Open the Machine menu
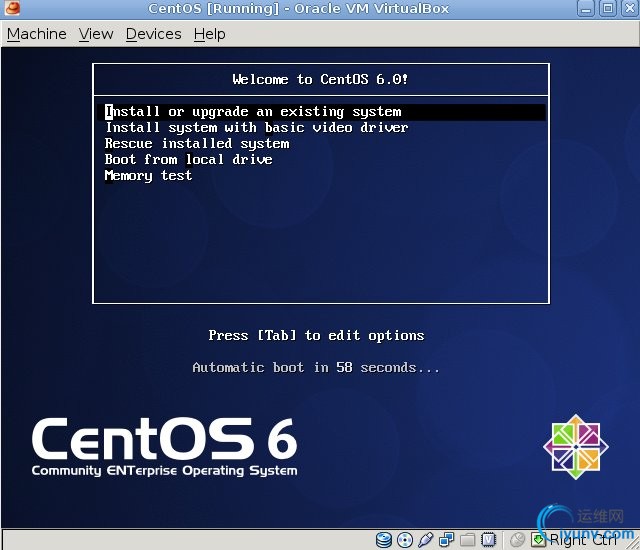This screenshot has height=550, width=640. coord(37,34)
